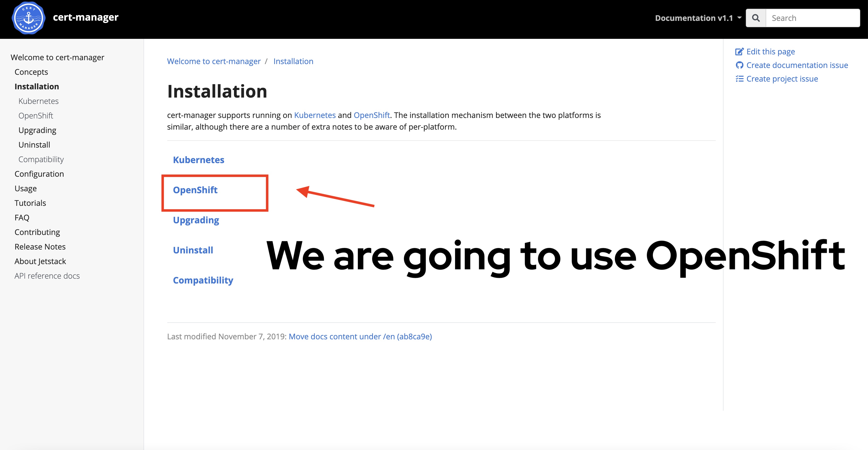Open Welcome to cert-manager in sidebar
Viewport: 868px width, 450px height.
coord(57,57)
